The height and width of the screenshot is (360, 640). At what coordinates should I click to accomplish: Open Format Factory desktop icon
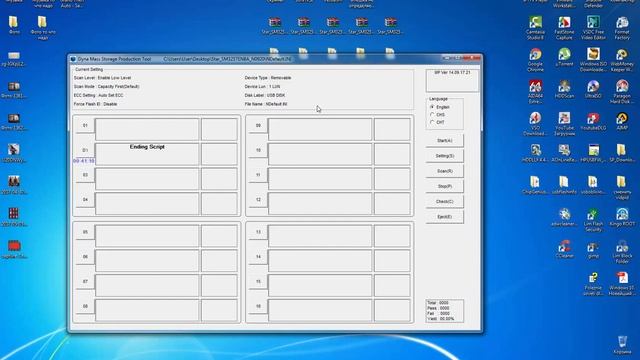622,28
